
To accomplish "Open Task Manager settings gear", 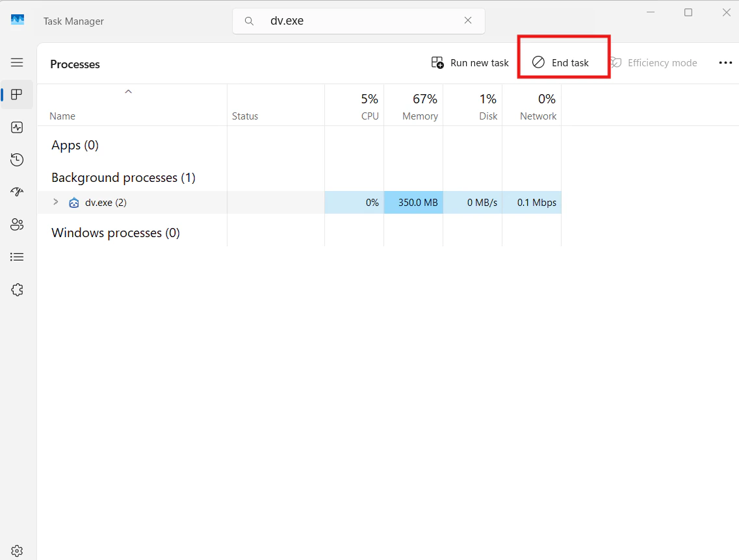I will (x=17, y=551).
